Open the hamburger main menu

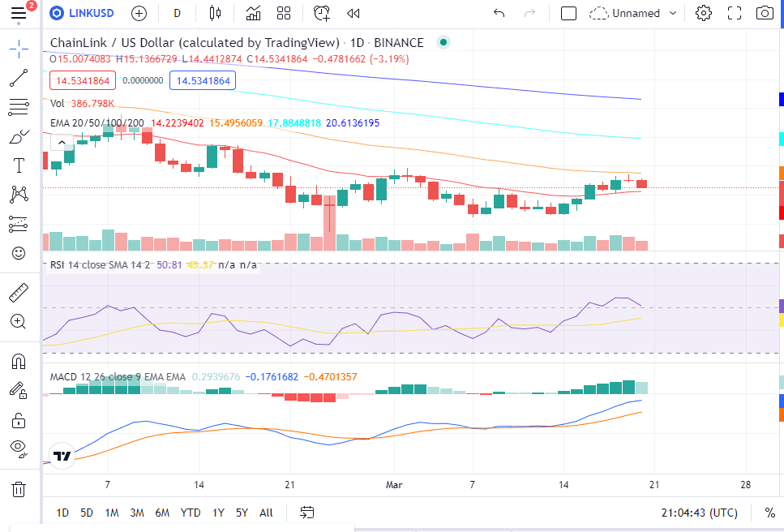19,13
